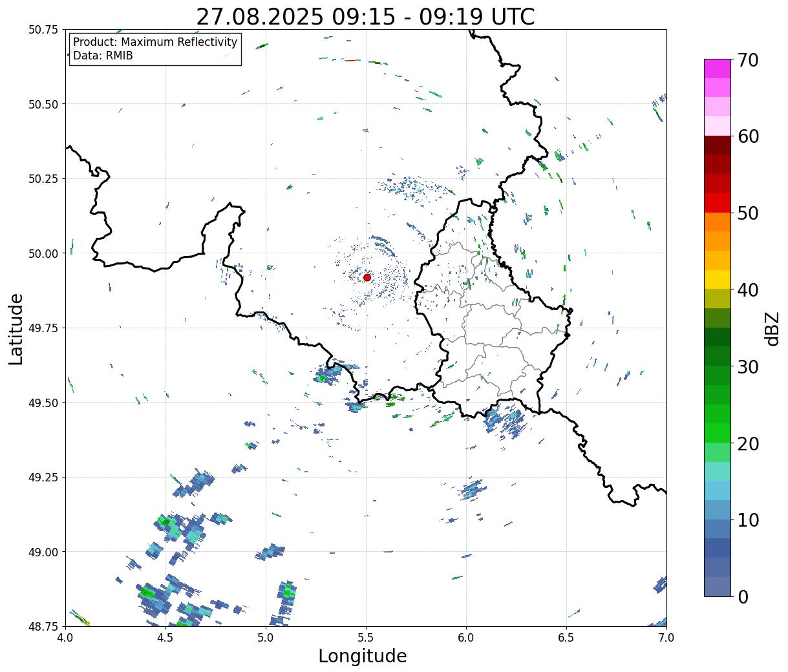Click the latitude tick label 49.50
This screenshot has height=672, width=788.
pos(43,403)
